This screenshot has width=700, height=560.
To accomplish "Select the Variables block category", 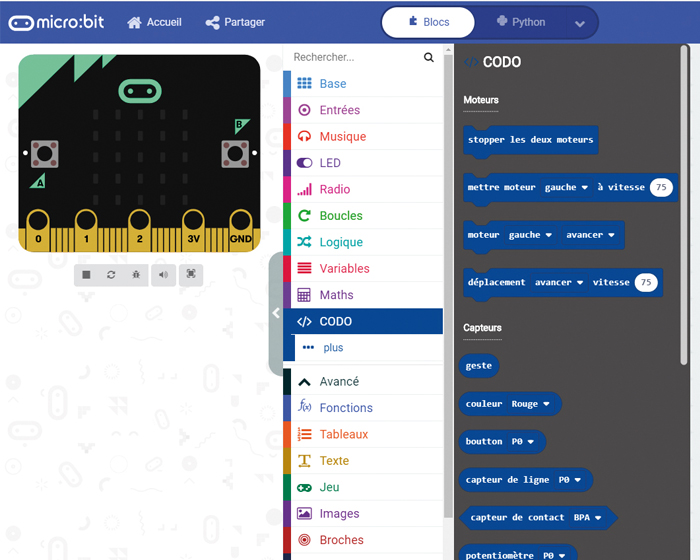I will click(x=344, y=269).
